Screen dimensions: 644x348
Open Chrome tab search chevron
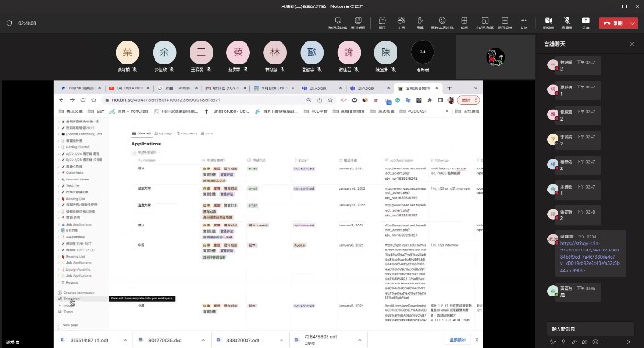coord(476,88)
